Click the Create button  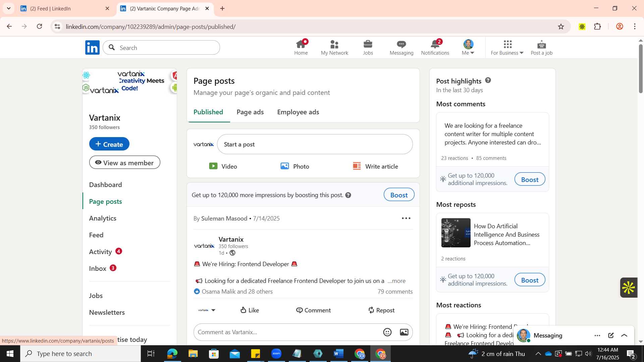coord(109,144)
